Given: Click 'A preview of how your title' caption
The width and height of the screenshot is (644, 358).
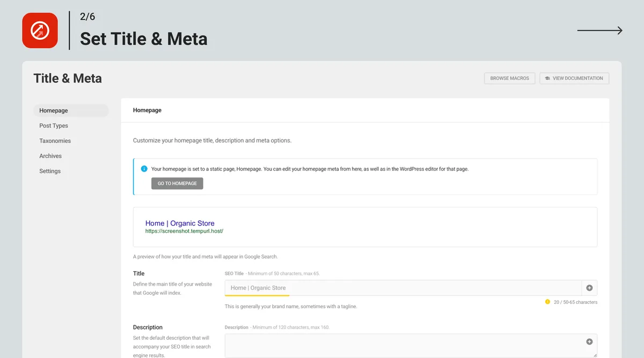Looking at the screenshot, I should [206, 256].
